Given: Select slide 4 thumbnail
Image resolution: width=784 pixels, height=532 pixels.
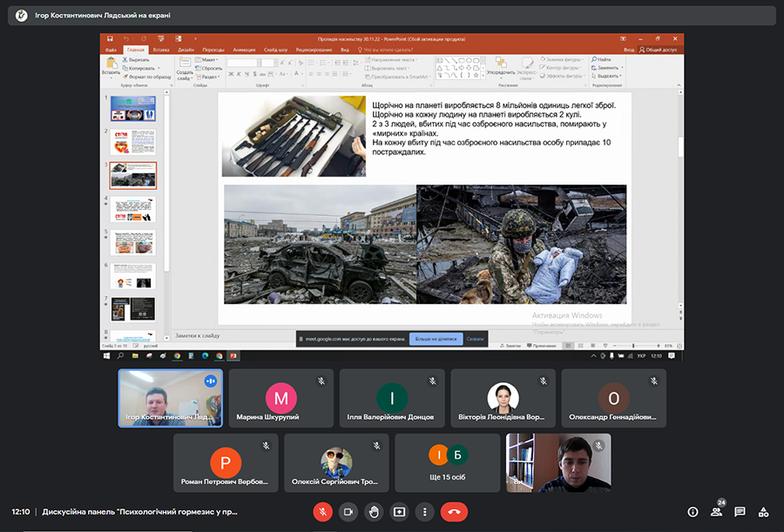Looking at the screenshot, I should (x=133, y=209).
